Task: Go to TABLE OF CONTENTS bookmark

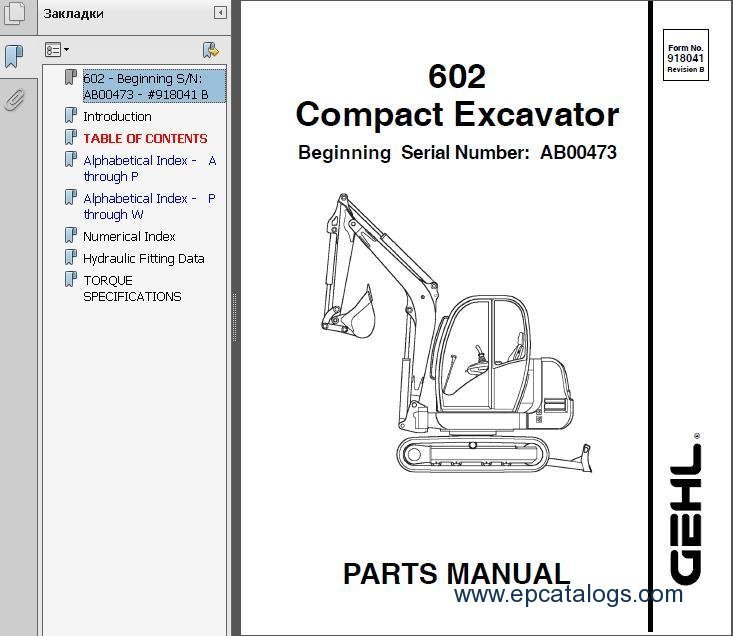Action: click(145, 138)
